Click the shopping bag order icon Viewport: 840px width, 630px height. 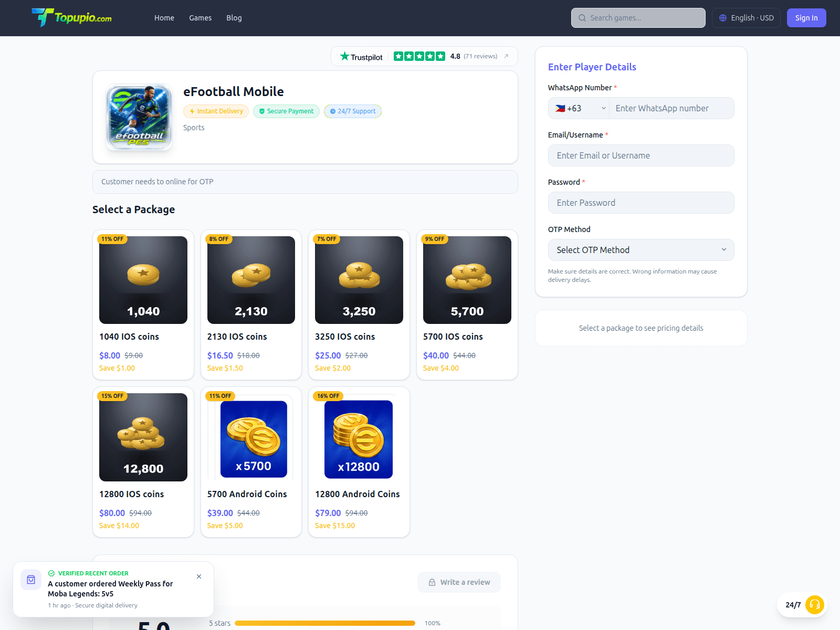(31, 580)
